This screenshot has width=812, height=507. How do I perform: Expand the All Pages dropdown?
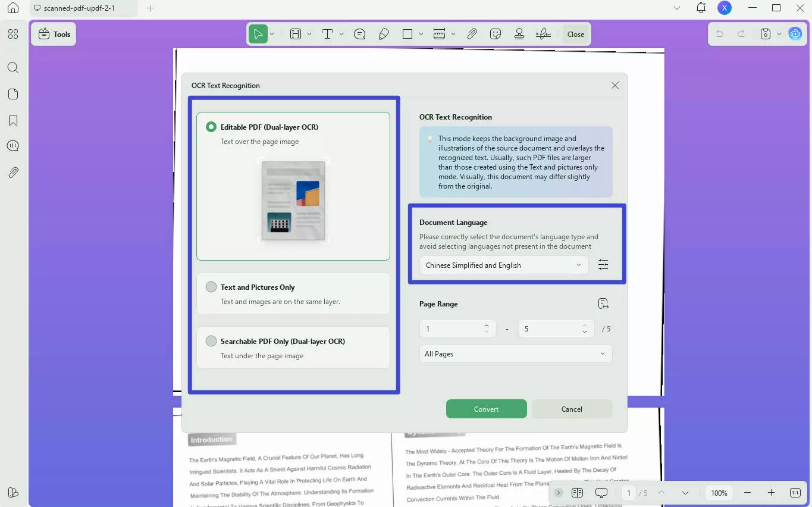pyautogui.click(x=515, y=353)
